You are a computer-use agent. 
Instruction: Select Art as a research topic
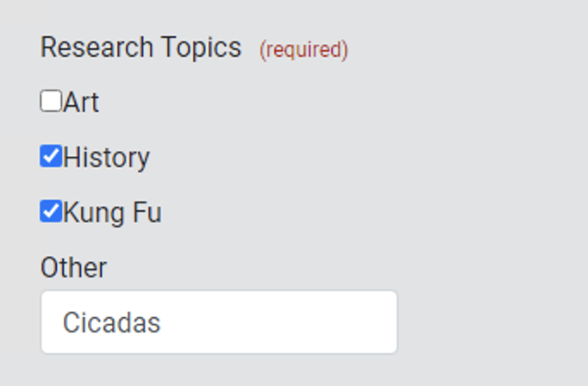[51, 102]
